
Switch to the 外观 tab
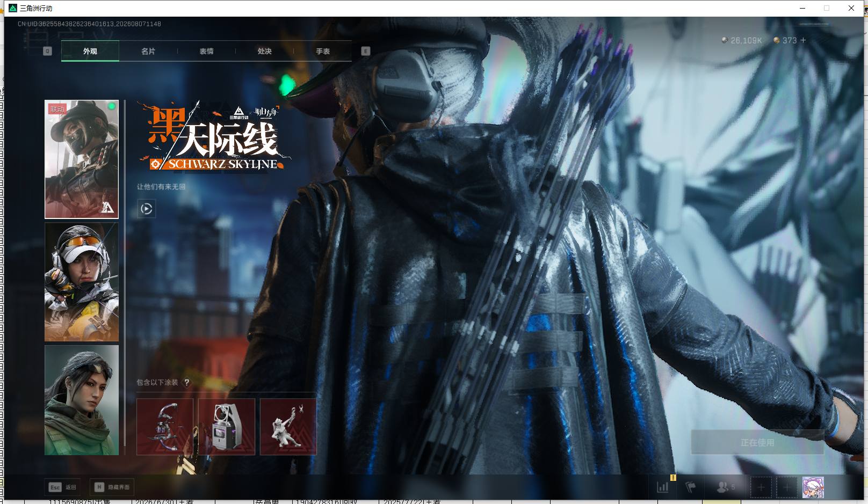tap(90, 51)
